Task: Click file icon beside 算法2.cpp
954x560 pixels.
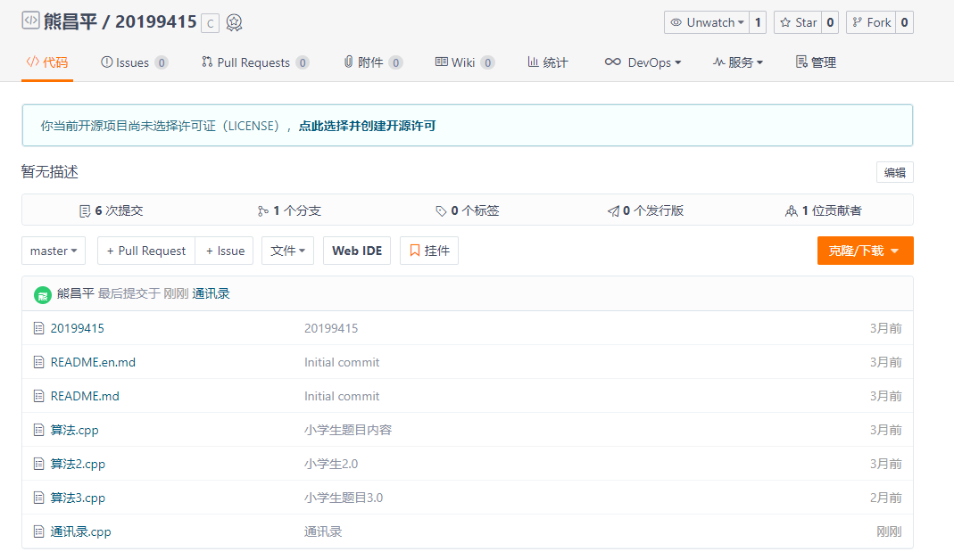Action: point(39,464)
